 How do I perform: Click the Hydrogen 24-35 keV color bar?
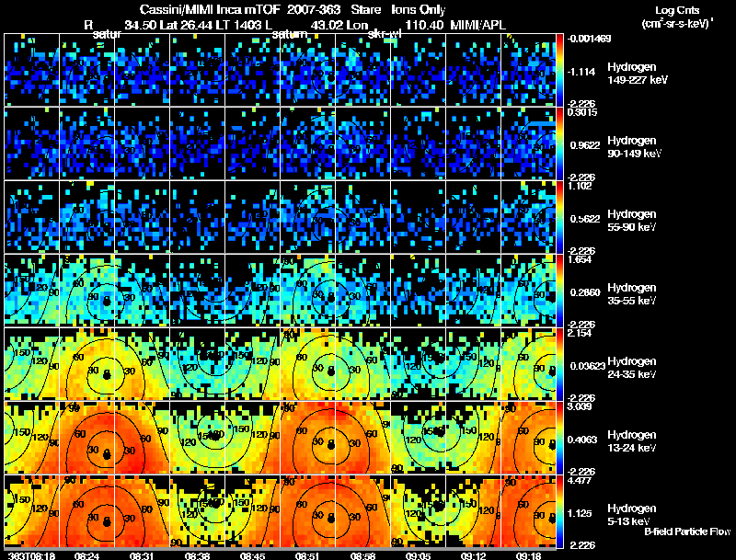click(559, 364)
